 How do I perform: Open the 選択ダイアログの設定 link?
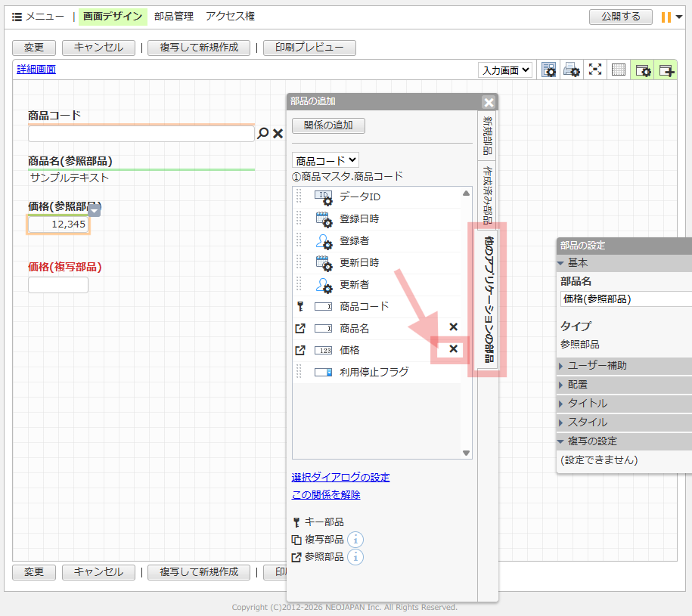pyautogui.click(x=340, y=477)
